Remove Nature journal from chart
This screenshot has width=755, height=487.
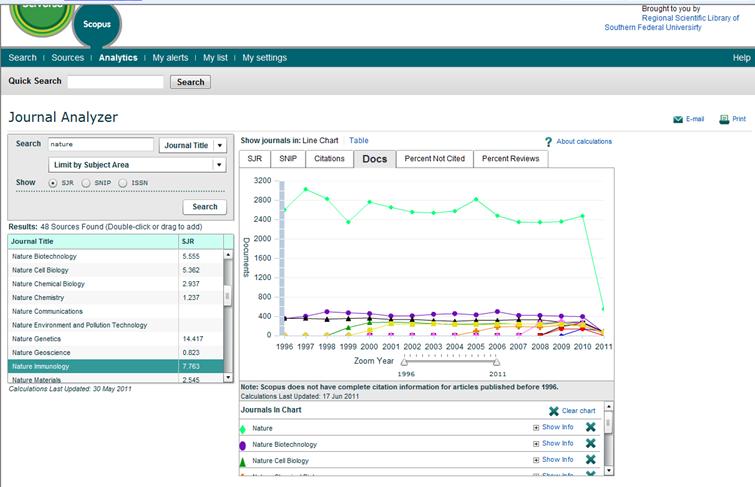[591, 427]
